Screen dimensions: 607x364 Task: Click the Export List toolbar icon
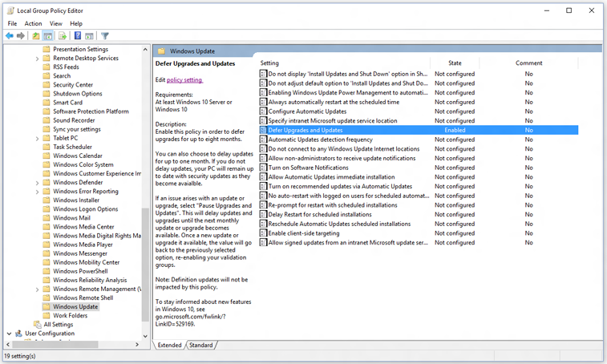62,36
